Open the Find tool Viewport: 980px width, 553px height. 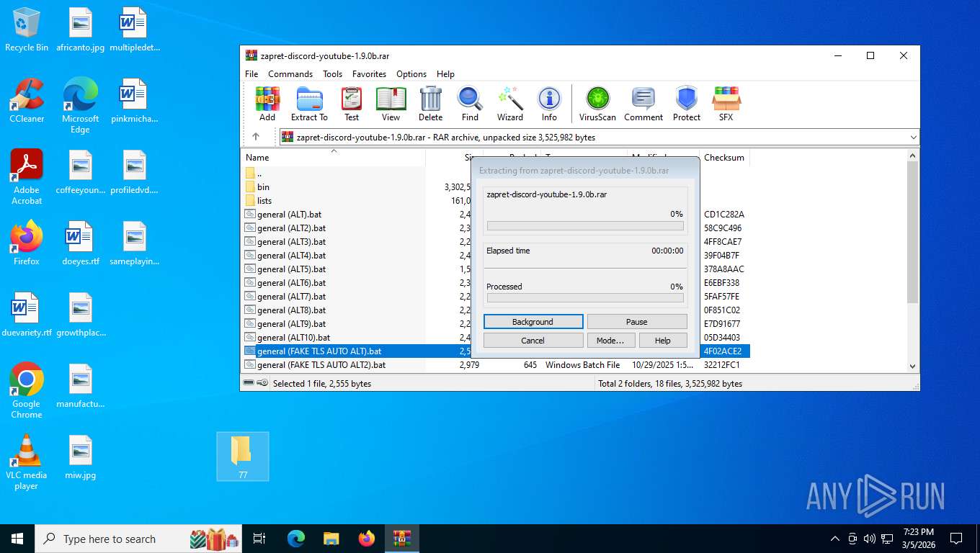pos(470,104)
